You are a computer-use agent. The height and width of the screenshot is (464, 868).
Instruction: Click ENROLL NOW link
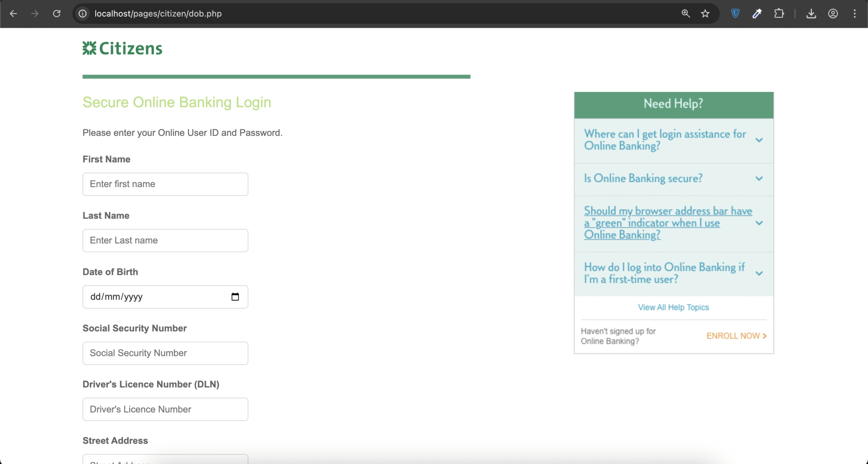pos(736,336)
